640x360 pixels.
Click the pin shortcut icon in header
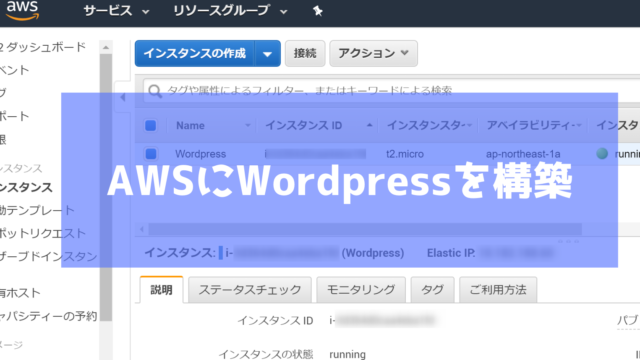318,11
